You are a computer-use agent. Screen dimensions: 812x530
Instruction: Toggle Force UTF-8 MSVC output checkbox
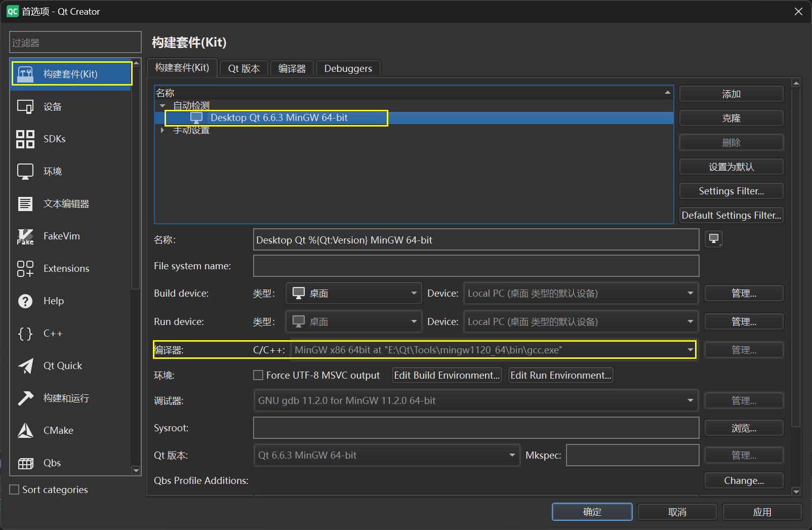click(x=258, y=375)
